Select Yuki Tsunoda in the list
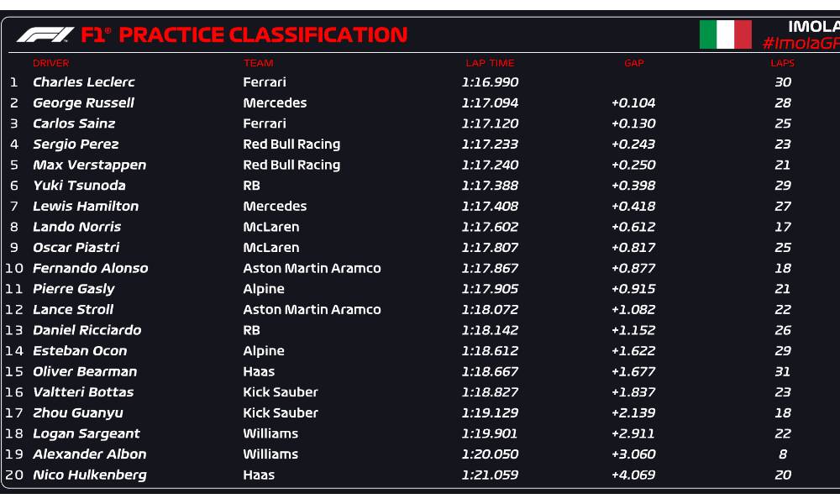Viewport: 840px width, 504px height. click(79, 186)
